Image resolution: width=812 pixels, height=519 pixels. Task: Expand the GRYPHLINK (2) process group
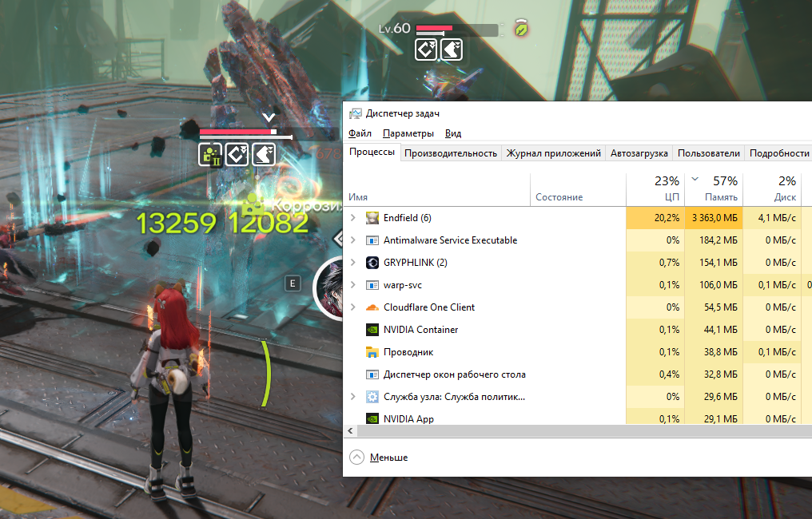pyautogui.click(x=353, y=263)
